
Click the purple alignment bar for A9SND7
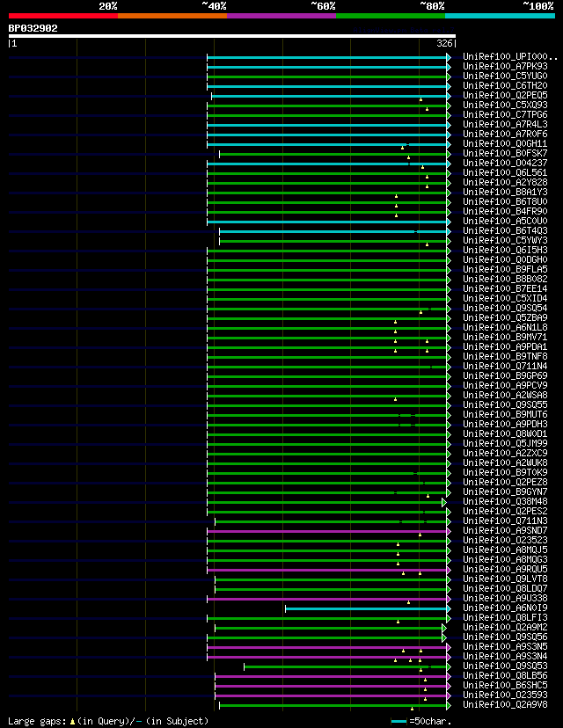327,531
